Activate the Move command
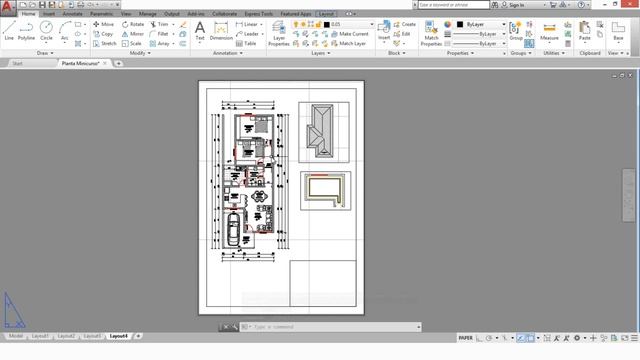This screenshot has height=360, width=640. pyautogui.click(x=104, y=24)
